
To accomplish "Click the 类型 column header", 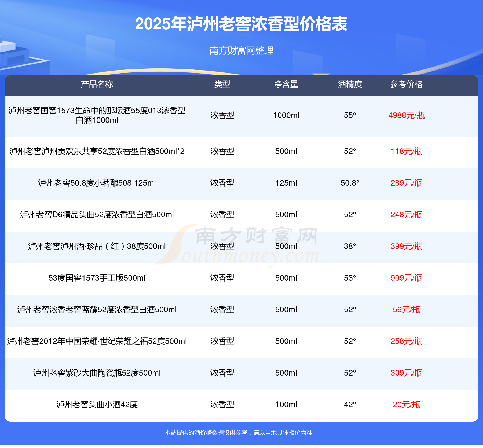I will (222, 84).
